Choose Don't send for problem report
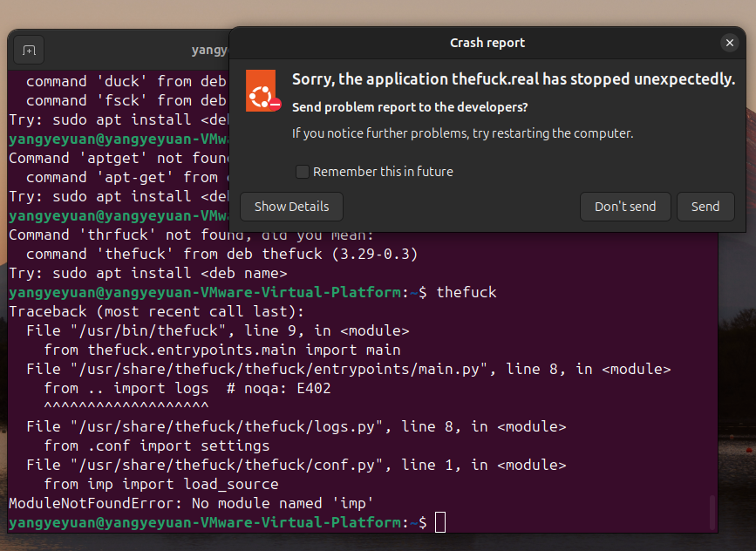756x551 pixels. 625,207
